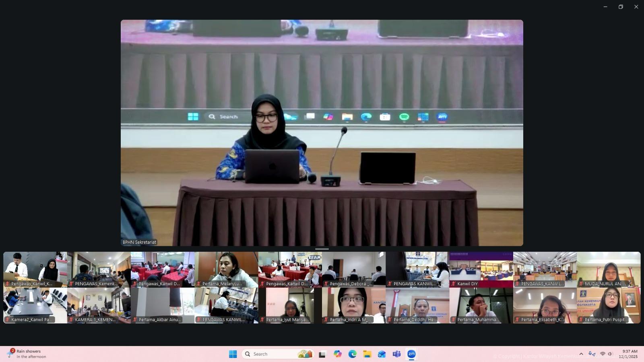Open the Zoom app in the taskbar

tap(411, 354)
